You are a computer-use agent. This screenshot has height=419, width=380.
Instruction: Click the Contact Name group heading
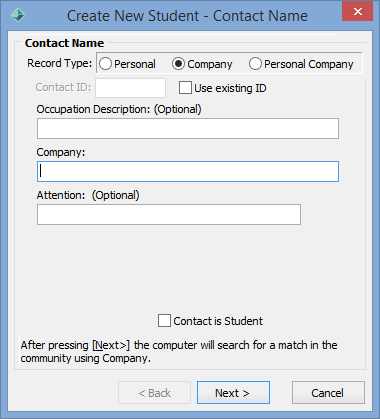(x=64, y=43)
